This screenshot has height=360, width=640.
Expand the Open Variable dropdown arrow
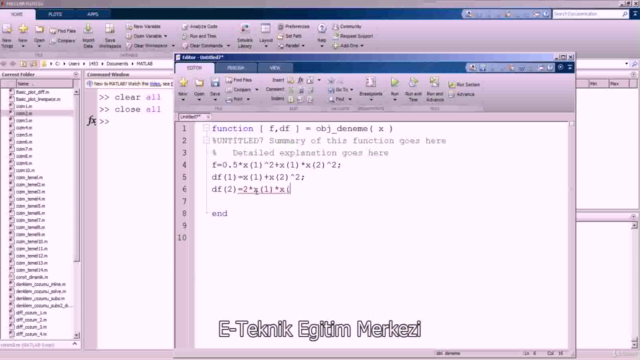tap(165, 36)
